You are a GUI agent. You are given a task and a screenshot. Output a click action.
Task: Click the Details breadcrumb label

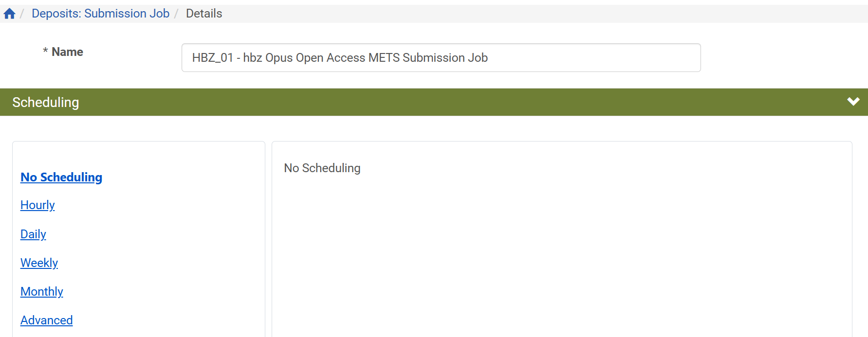(203, 13)
